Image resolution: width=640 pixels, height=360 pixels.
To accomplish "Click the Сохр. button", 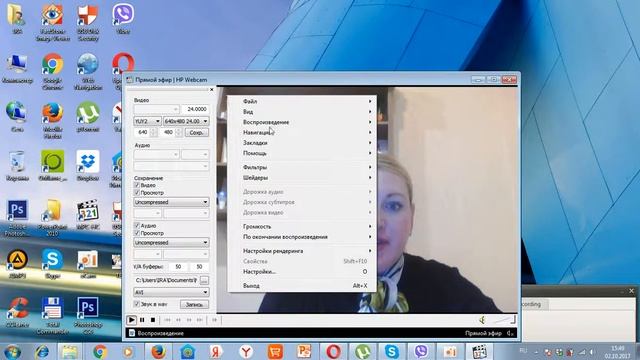I will pyautogui.click(x=197, y=133).
